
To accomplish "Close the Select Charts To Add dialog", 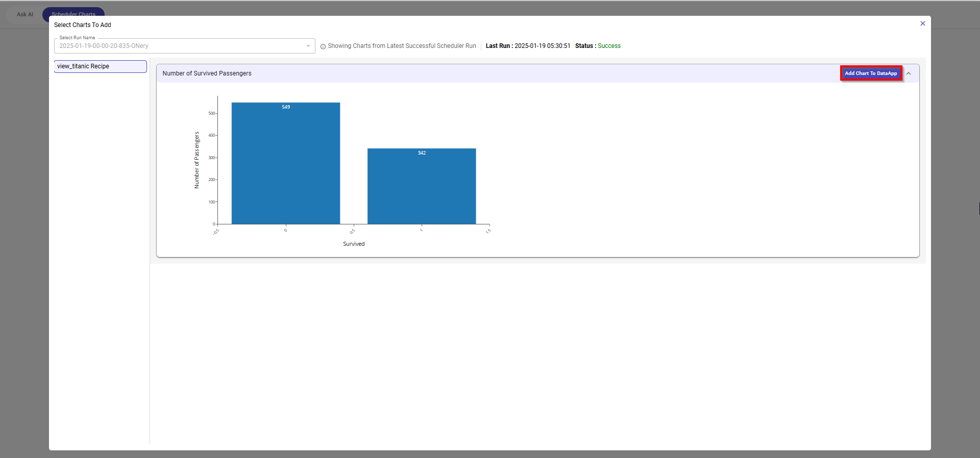I will pyautogui.click(x=922, y=23).
